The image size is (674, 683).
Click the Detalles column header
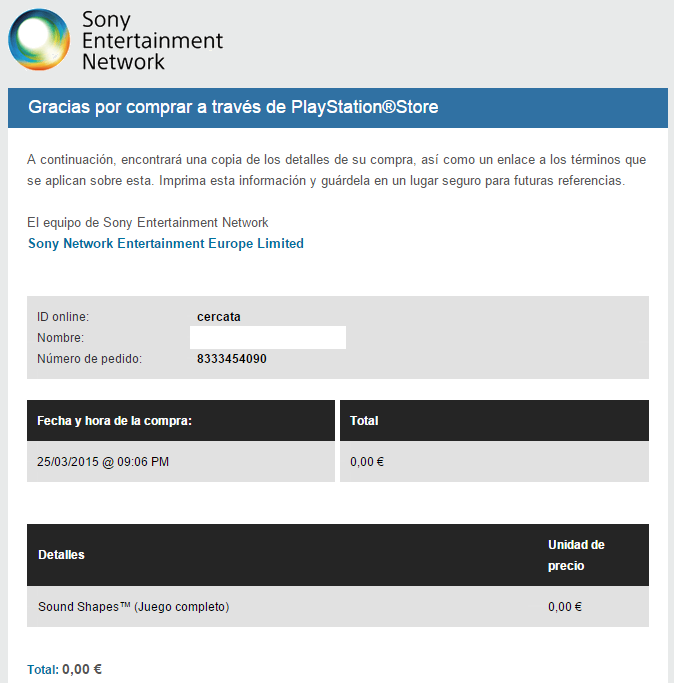61,554
